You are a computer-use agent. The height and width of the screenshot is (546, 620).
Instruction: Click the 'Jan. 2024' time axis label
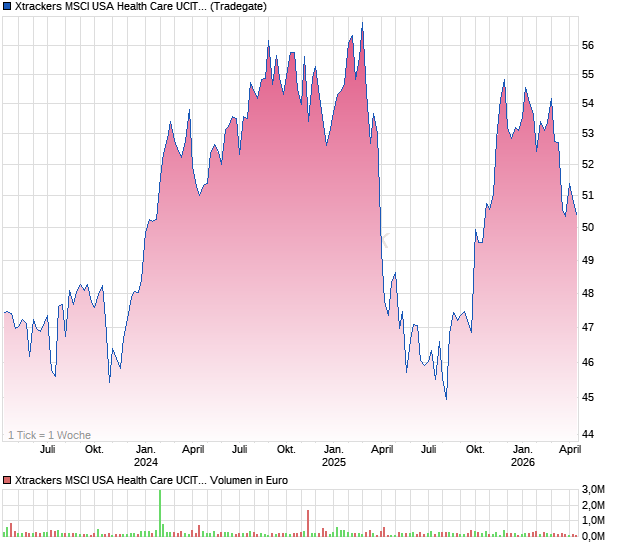point(146,456)
